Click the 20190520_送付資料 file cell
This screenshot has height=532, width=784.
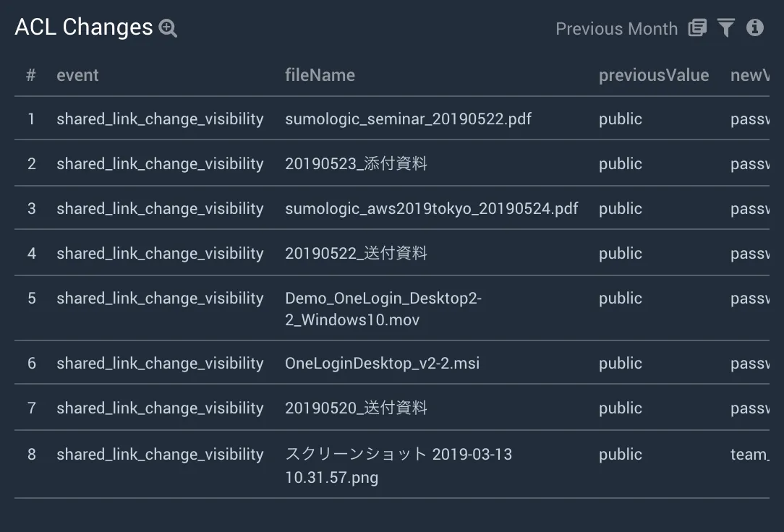356,408
